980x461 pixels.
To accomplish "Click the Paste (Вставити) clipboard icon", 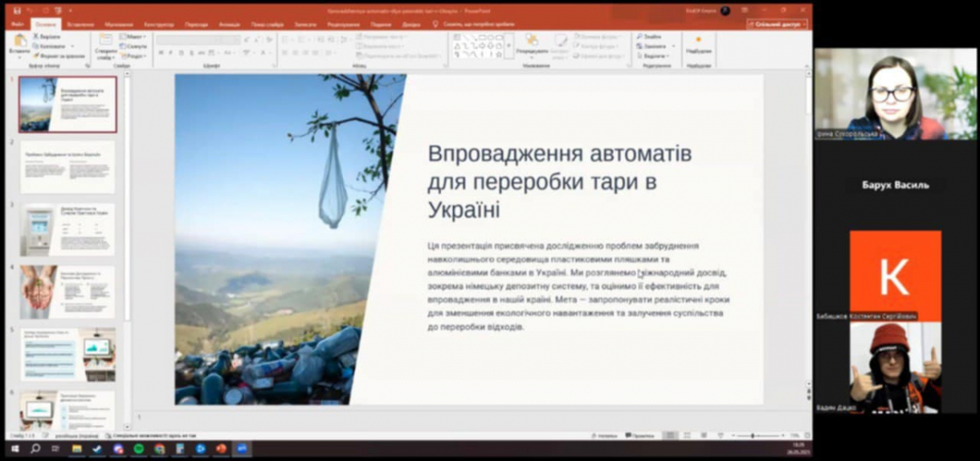I will coord(19,41).
